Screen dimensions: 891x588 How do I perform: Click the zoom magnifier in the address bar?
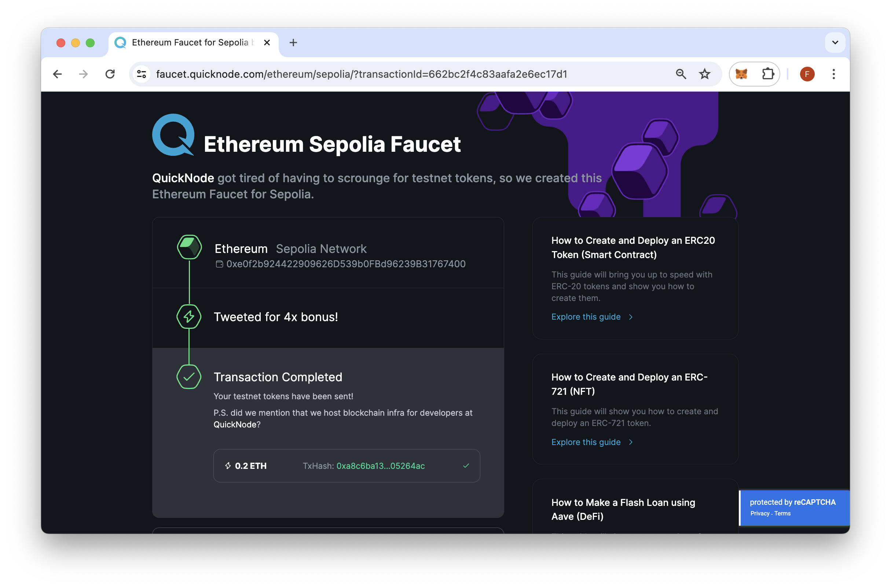[x=681, y=74]
